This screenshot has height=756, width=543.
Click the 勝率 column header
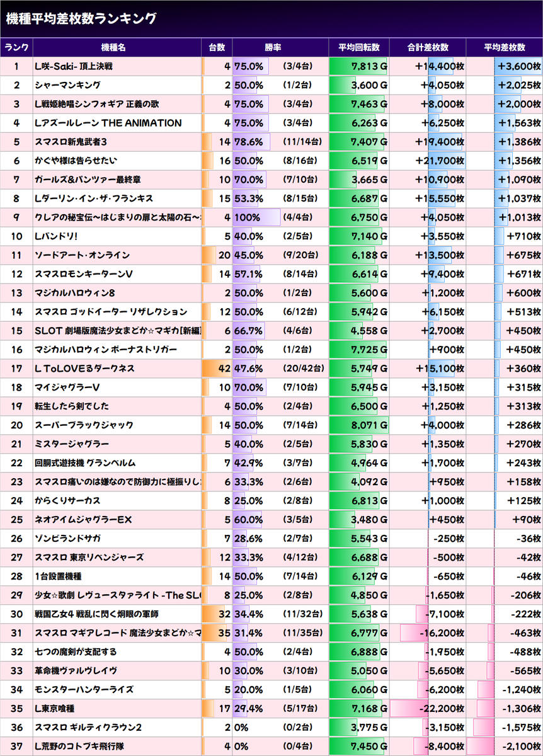click(273, 47)
